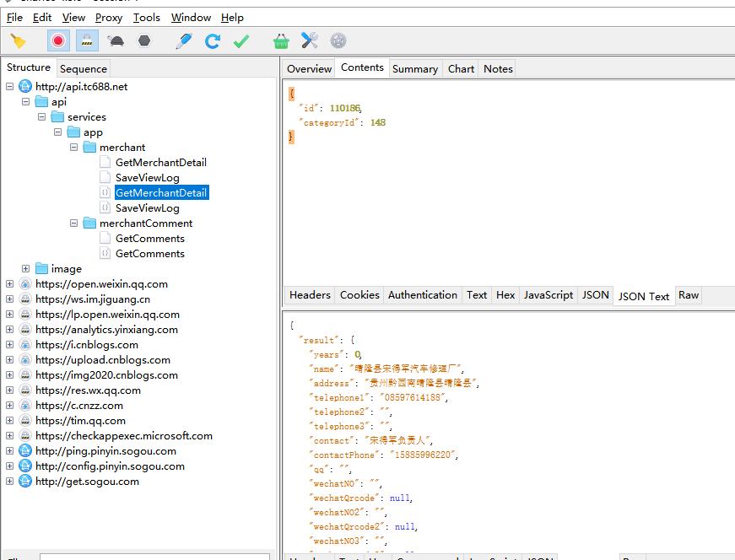The image size is (735, 560).
Task: Switch to the Sequence tab
Action: [x=83, y=69]
